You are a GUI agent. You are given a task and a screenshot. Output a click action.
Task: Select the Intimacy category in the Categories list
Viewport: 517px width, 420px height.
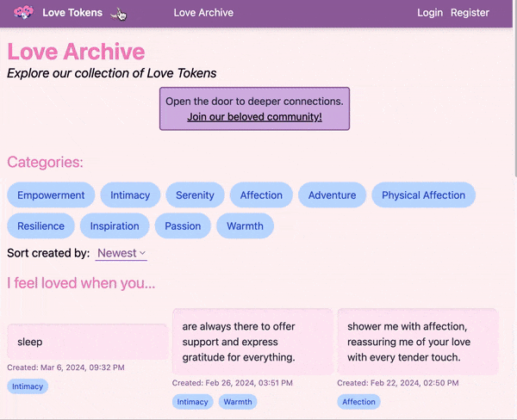click(x=130, y=195)
